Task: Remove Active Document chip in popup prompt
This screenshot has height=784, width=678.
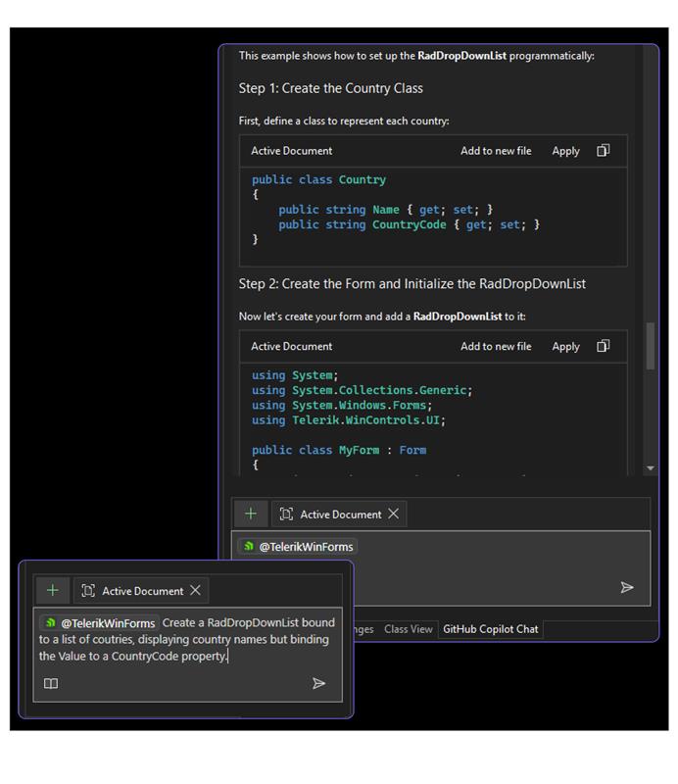Action: coord(196,590)
